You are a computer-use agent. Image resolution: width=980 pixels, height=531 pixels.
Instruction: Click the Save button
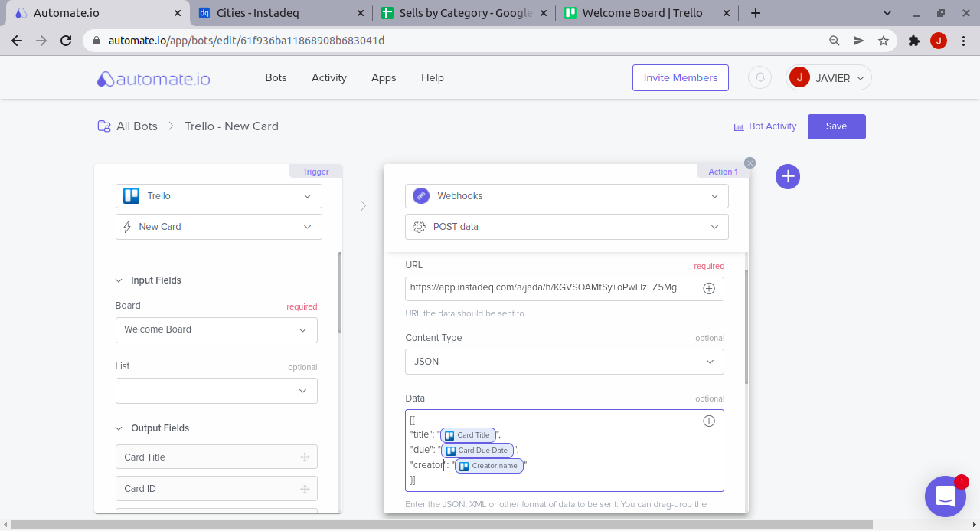(837, 126)
